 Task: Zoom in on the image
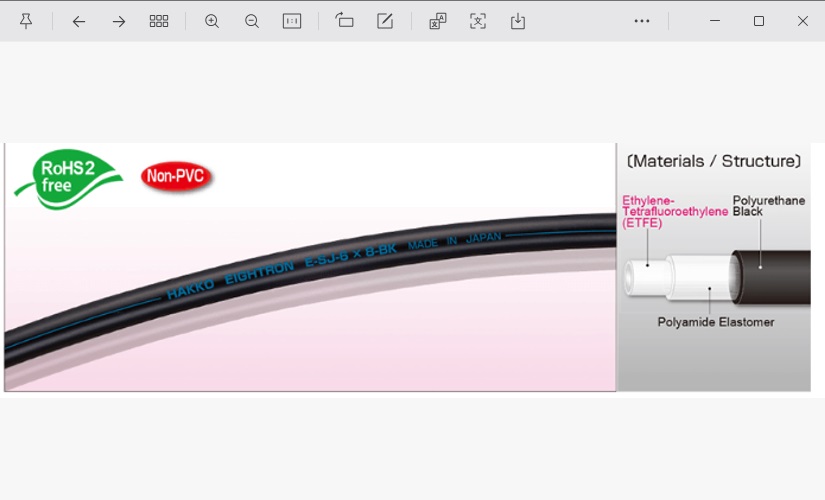(212, 21)
